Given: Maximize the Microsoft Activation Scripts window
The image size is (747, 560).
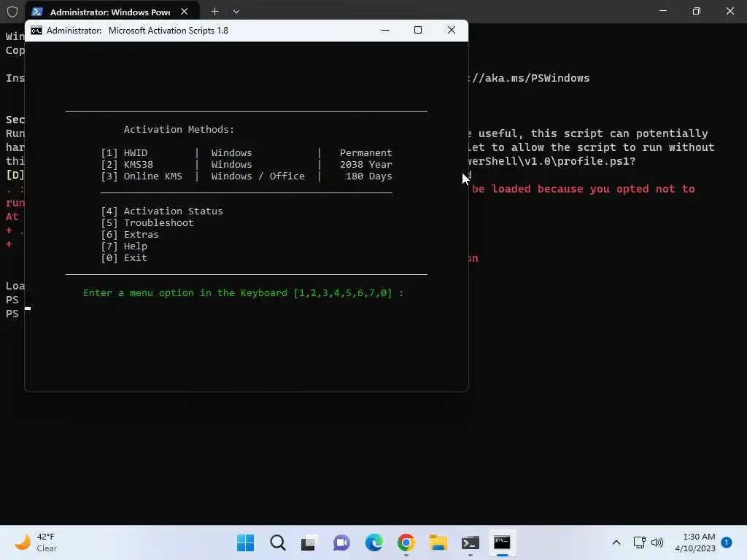Looking at the screenshot, I should pos(418,31).
